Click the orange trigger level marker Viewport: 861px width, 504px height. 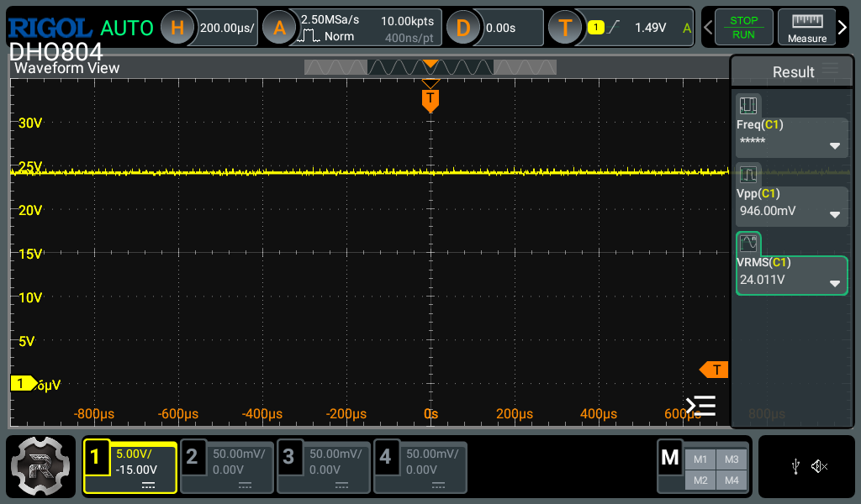(714, 370)
